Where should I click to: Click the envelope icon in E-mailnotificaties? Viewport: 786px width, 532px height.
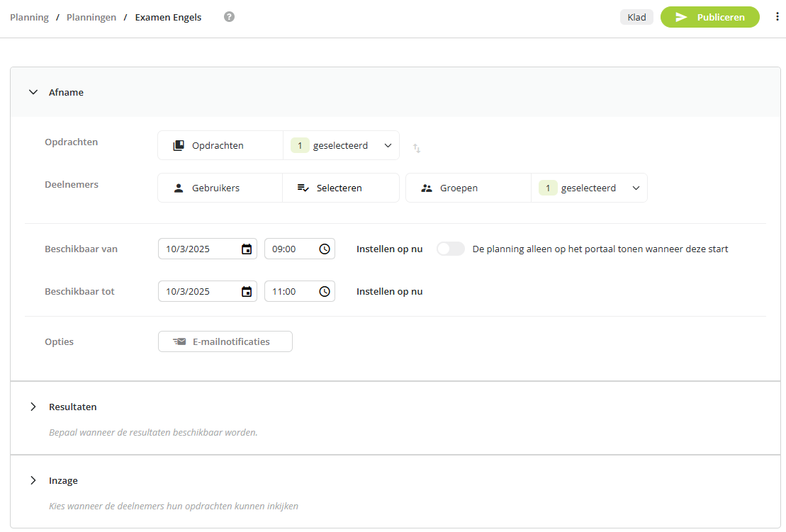(179, 341)
